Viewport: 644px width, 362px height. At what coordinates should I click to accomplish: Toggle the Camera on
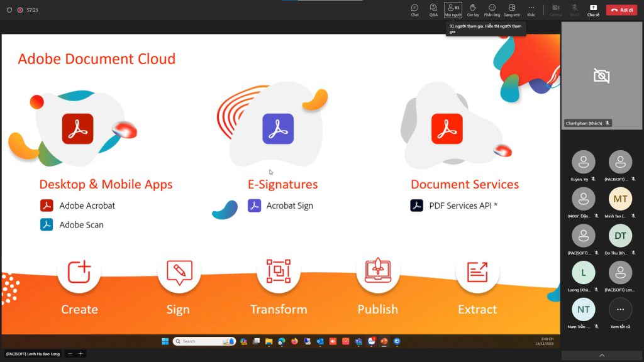click(x=556, y=10)
